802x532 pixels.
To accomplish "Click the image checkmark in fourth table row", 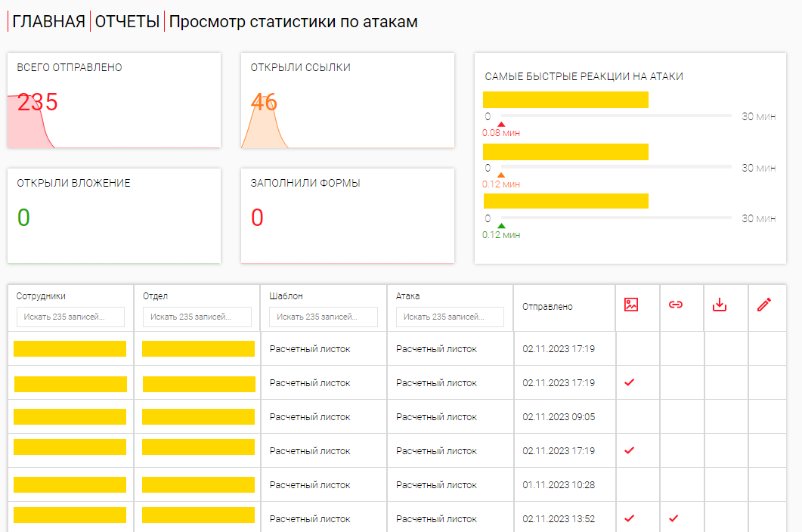I will [x=630, y=450].
